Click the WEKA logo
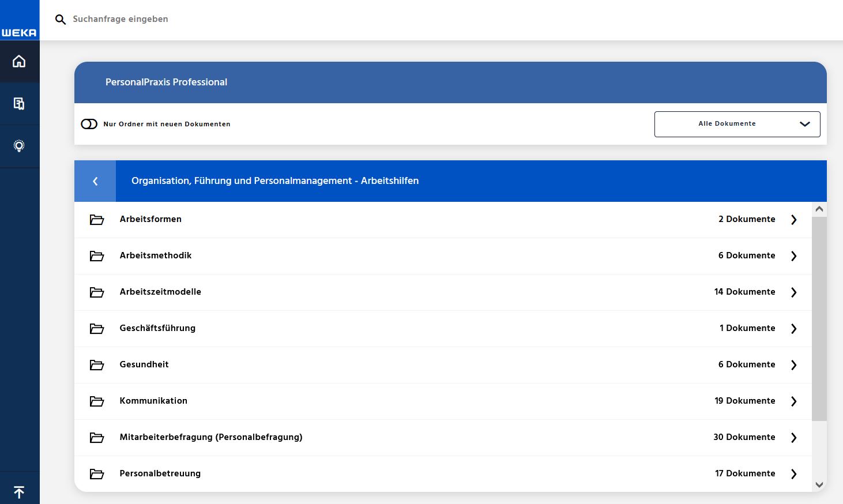Screen dimensions: 843x504 tap(19, 32)
